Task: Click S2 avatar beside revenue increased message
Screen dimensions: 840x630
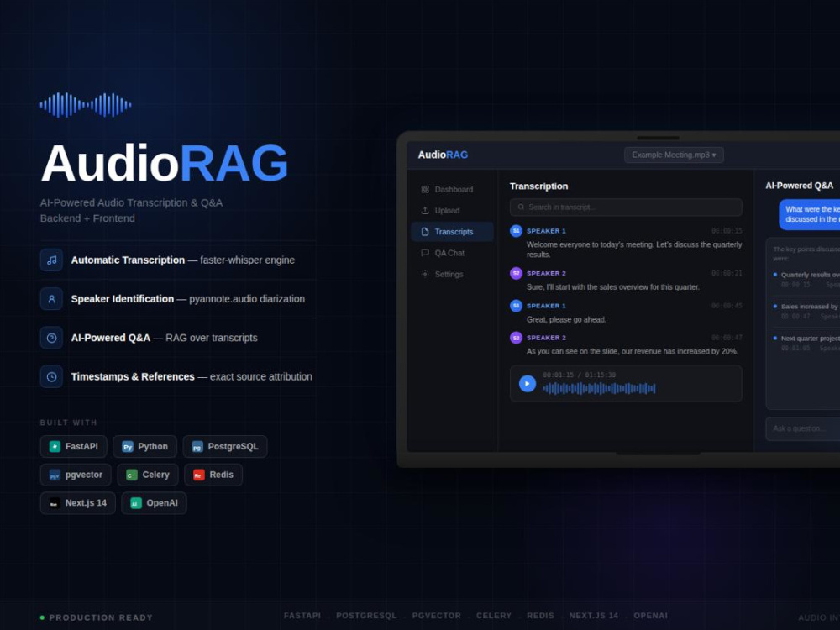Action: click(516, 338)
